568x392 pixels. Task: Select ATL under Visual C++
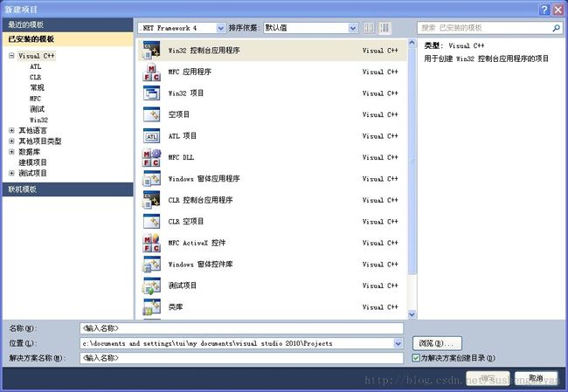[x=36, y=66]
